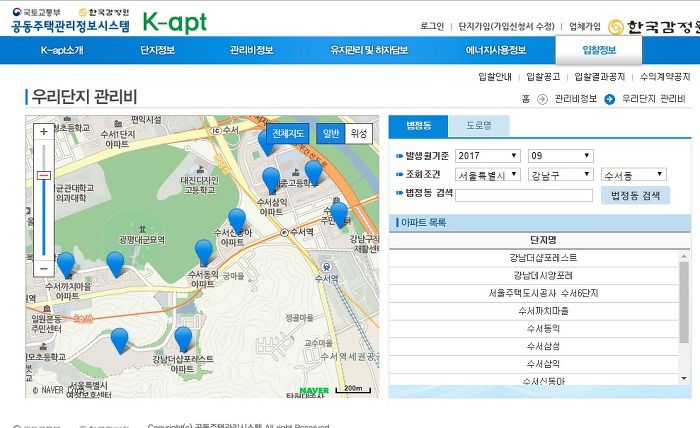Click 관리비정보 in the breadcrumb
Screen dimensions: 700x428
coord(575,99)
